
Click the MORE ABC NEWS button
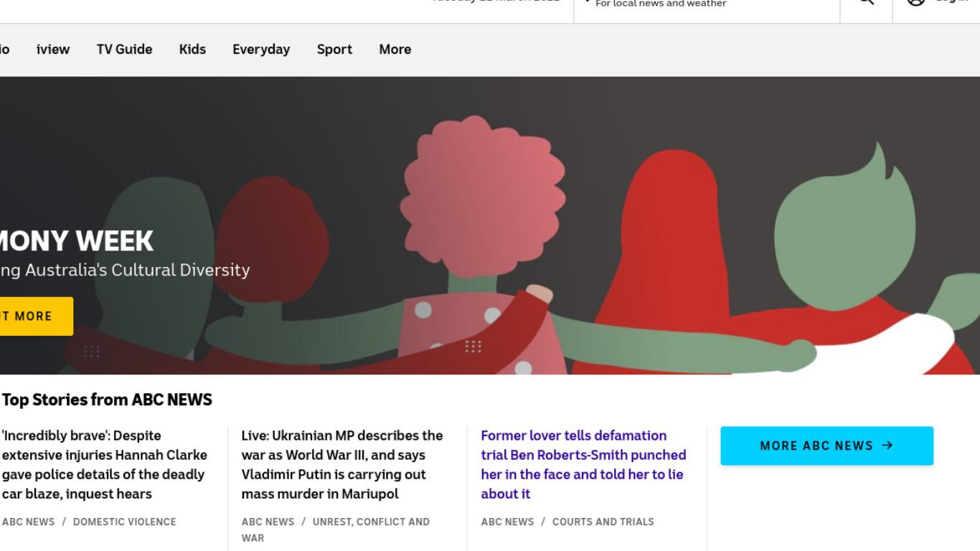827,446
